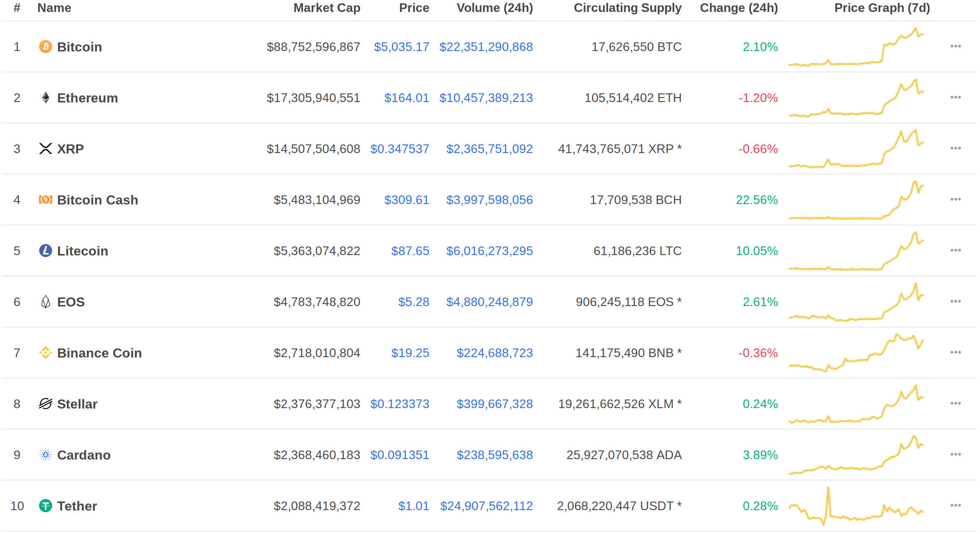
Task: Click the Ethereum diamond logo icon
Action: click(x=45, y=98)
